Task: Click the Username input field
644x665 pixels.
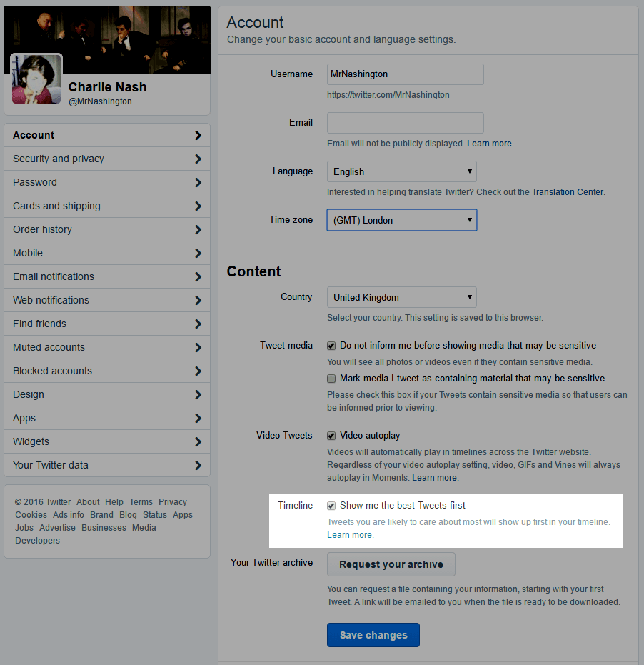Action: [x=406, y=74]
